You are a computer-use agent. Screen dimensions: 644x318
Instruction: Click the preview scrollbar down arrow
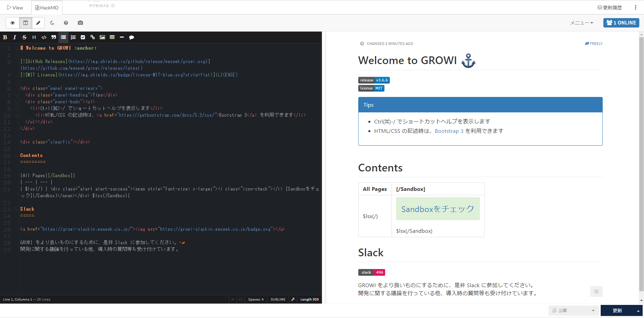point(641,301)
